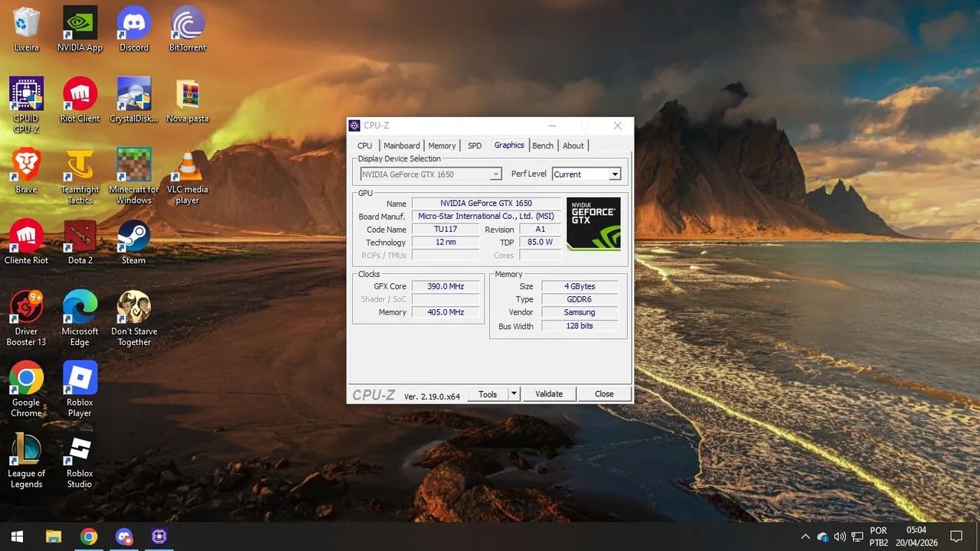
Task: Select the CPUID CPU-Z desktop shortcut
Action: tap(26, 105)
